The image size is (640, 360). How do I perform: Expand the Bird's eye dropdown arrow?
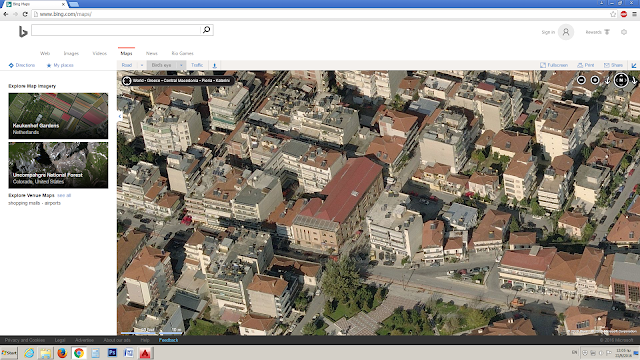[181, 65]
